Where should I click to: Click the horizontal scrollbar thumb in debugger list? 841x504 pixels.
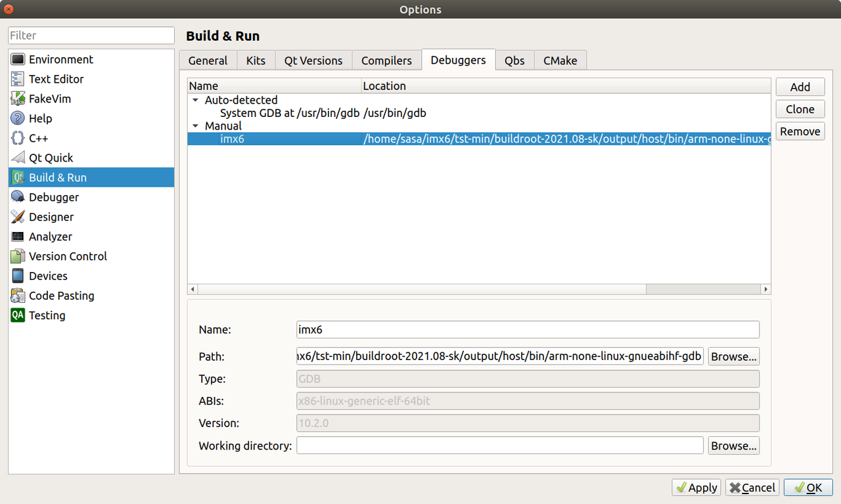click(x=422, y=289)
